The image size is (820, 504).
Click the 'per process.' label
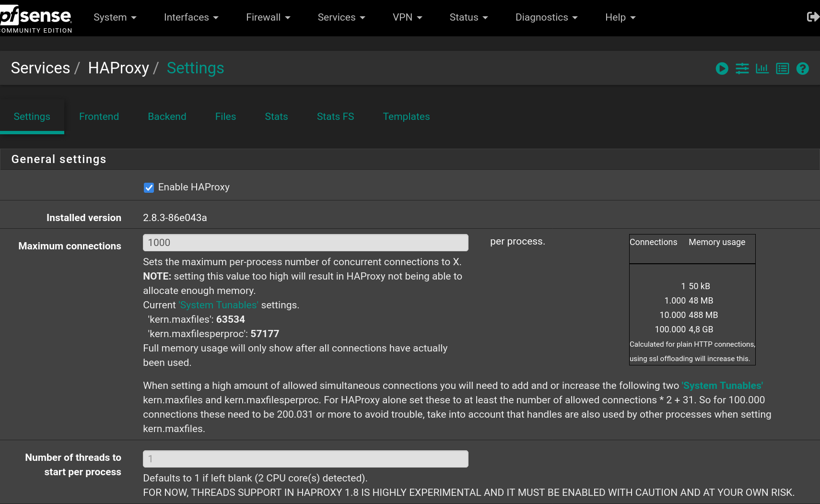point(517,241)
